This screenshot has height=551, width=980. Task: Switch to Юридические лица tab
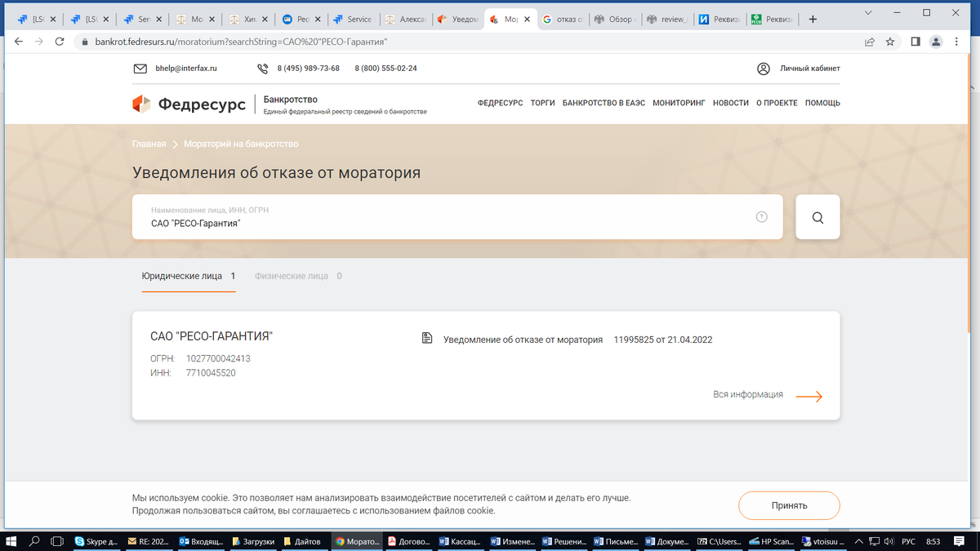(189, 276)
